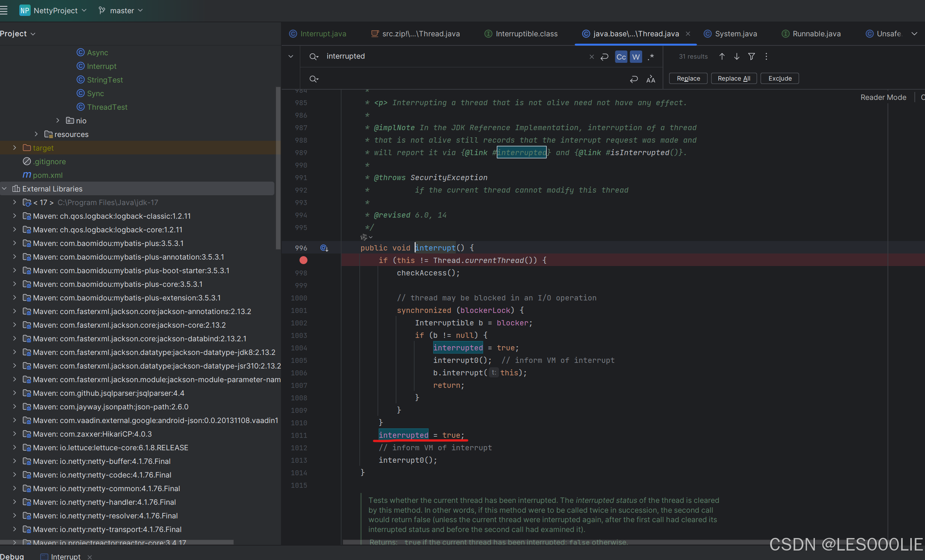Clear the 'interrupted' search text
The height and width of the screenshot is (560, 925).
pyautogui.click(x=591, y=57)
